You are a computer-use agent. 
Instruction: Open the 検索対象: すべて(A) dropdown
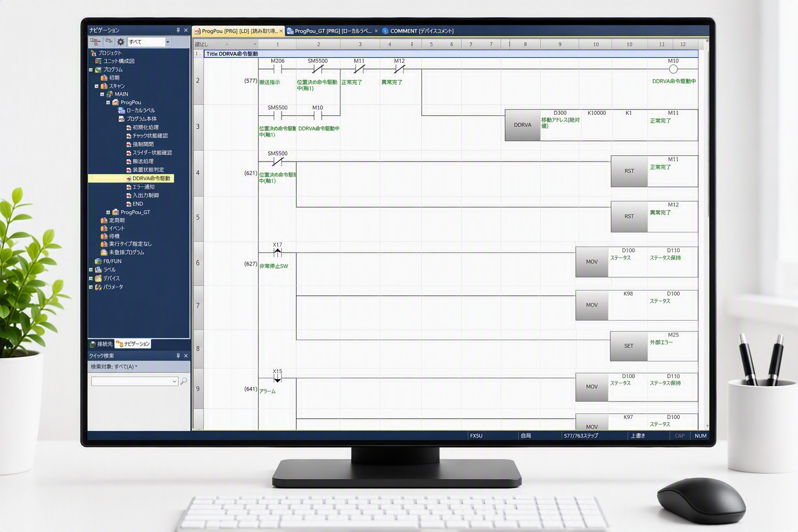pos(114,367)
